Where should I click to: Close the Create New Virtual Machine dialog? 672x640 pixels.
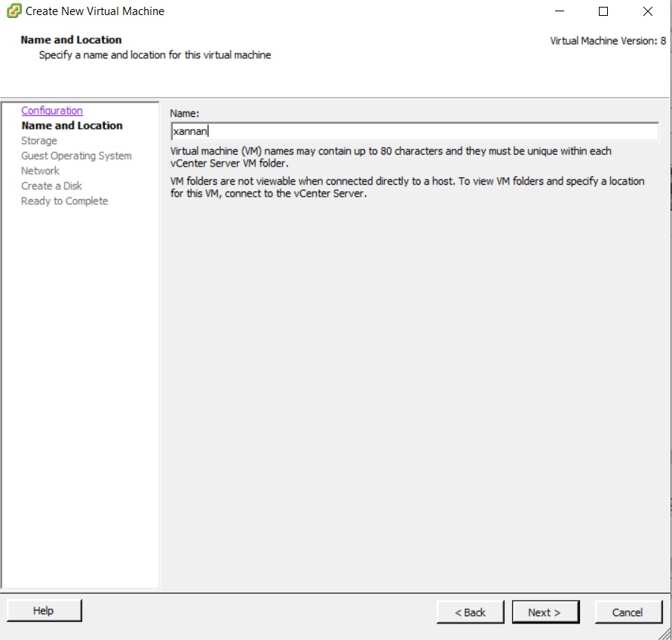click(648, 11)
